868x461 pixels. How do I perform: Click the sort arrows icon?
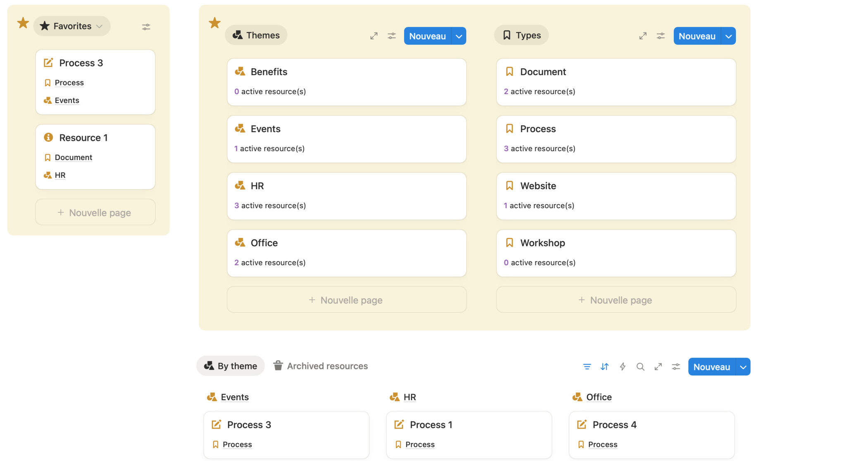tap(604, 366)
